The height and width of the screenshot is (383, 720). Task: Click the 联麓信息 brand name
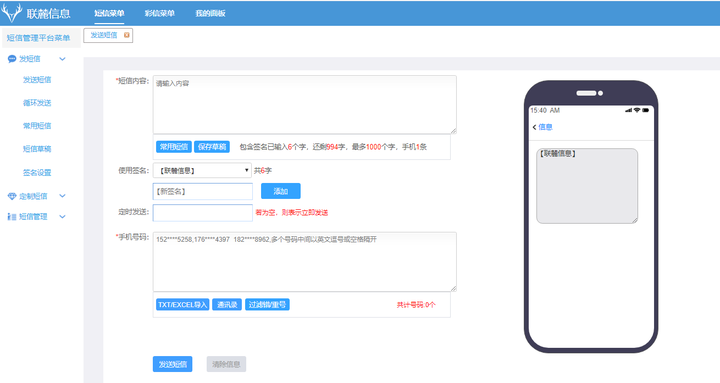coord(48,13)
